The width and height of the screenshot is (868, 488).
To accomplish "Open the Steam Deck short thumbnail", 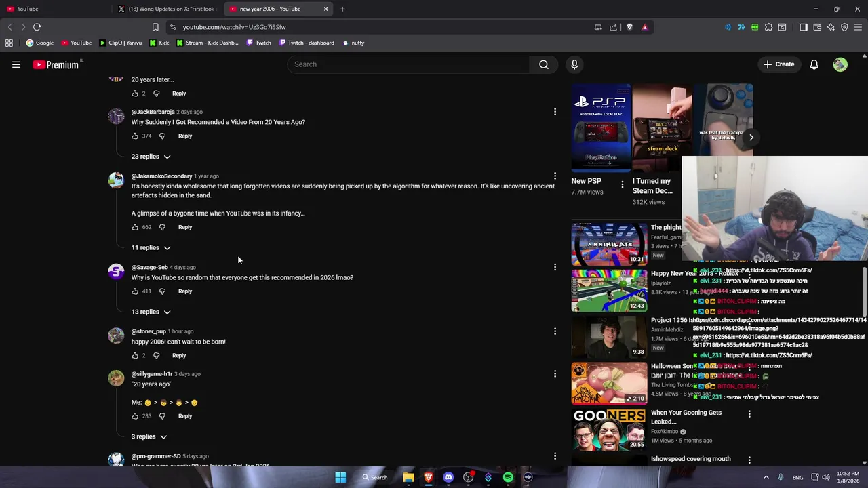I will (663, 128).
